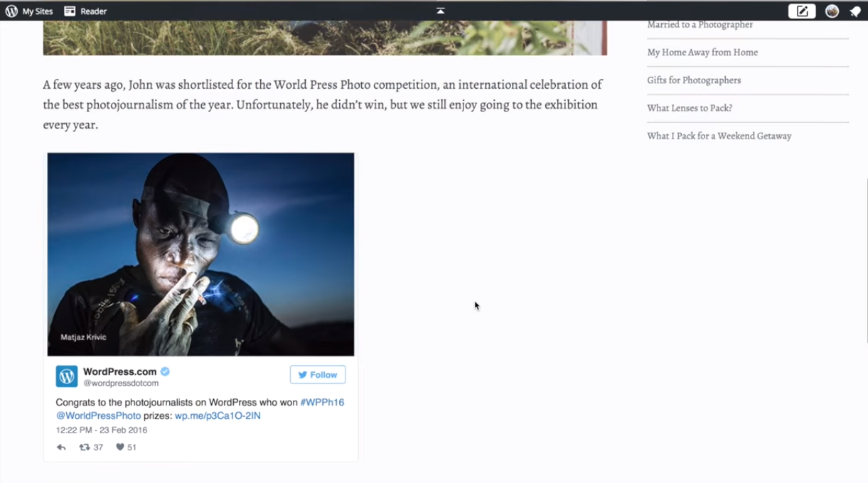Click the tweet timestamp 12:22 PM - 23 Feb 2016
The image size is (868, 483).
(102, 430)
